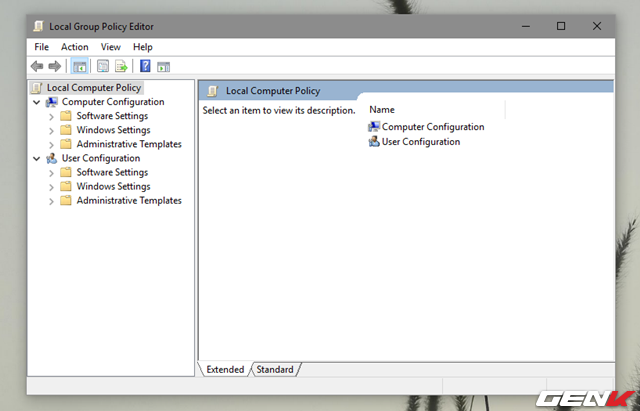Image resolution: width=640 pixels, height=411 pixels.
Task: Open the Help menu
Action: click(x=142, y=47)
